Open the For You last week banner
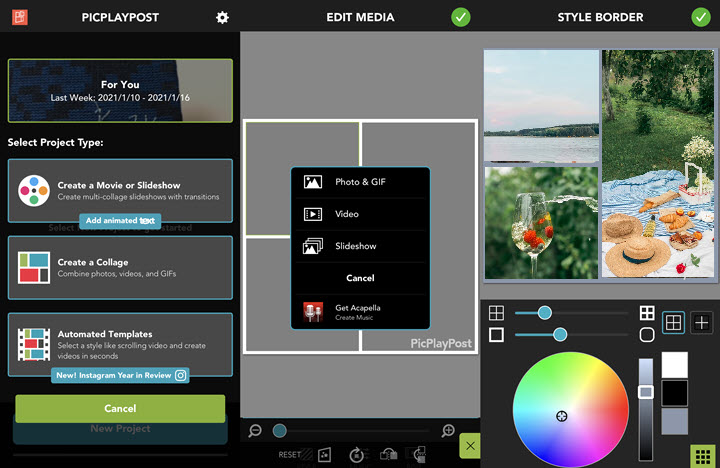This screenshot has height=468, width=720. point(120,90)
